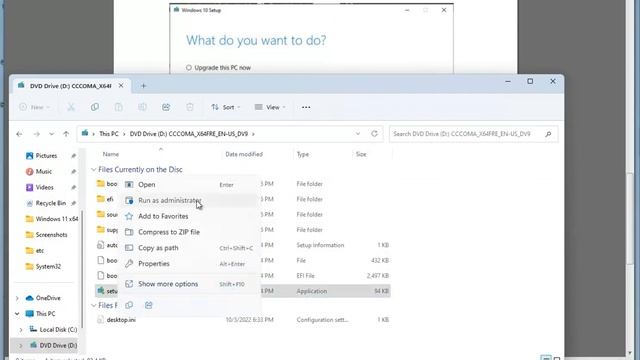Click the Rename icon in Explorer toolbar
The height and width of the screenshot is (360, 640).
click(x=142, y=107)
